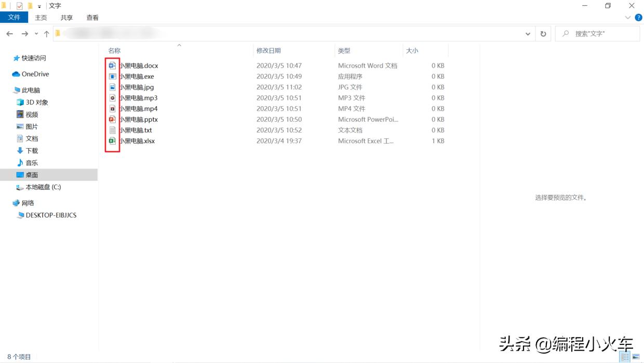The image size is (644, 363).
Task: Select the file 小黑电脑.mp3
Action: click(138, 98)
